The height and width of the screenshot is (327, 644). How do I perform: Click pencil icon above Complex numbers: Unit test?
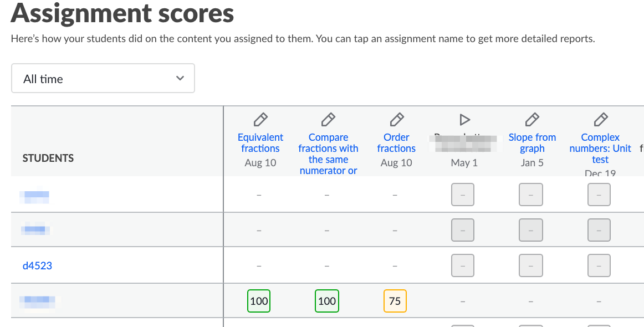point(600,119)
